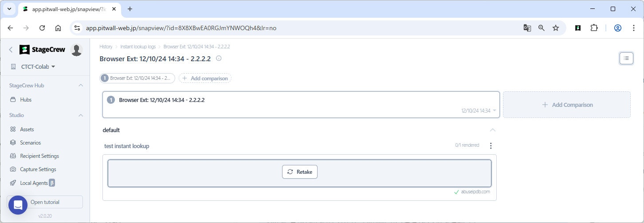Open Scenarios in the sidebar
Image resolution: width=644 pixels, height=223 pixels.
coord(31,143)
